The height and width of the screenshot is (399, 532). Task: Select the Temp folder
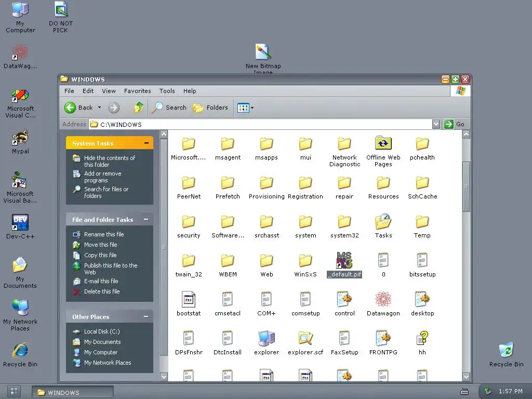click(422, 227)
